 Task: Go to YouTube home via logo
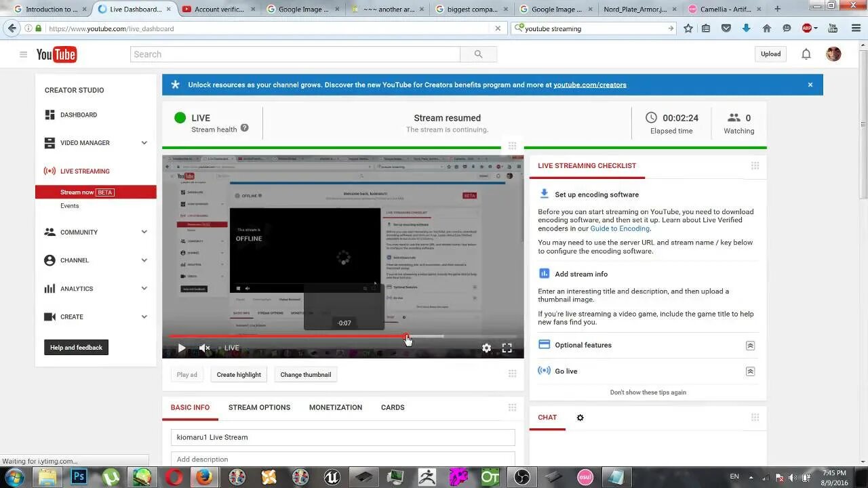pos(56,54)
